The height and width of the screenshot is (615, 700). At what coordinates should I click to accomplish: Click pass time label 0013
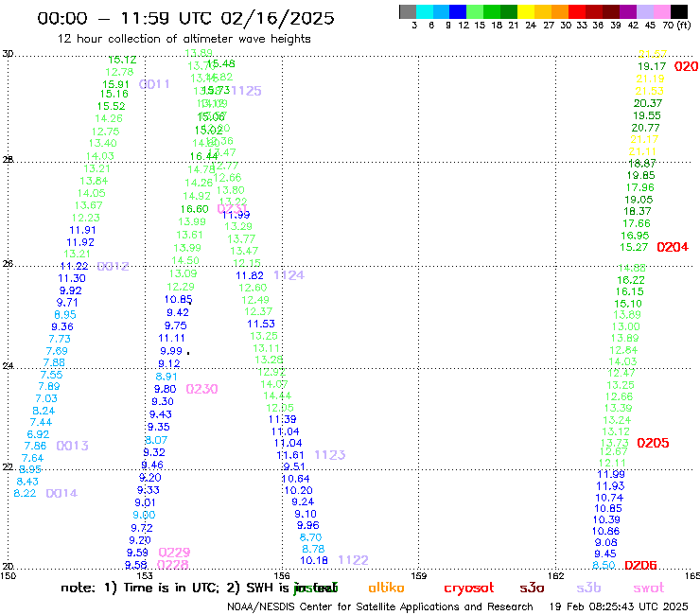tap(72, 446)
